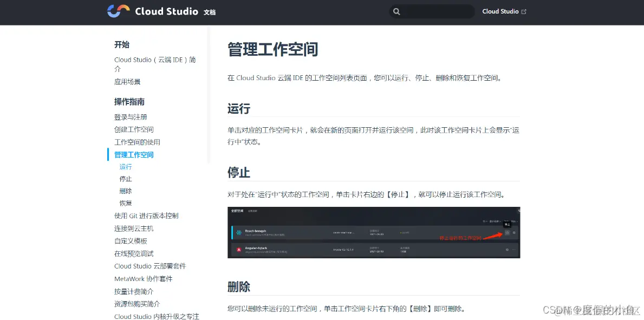
Task: Click the "操作指南" sidebar section heading
Action: coord(129,102)
